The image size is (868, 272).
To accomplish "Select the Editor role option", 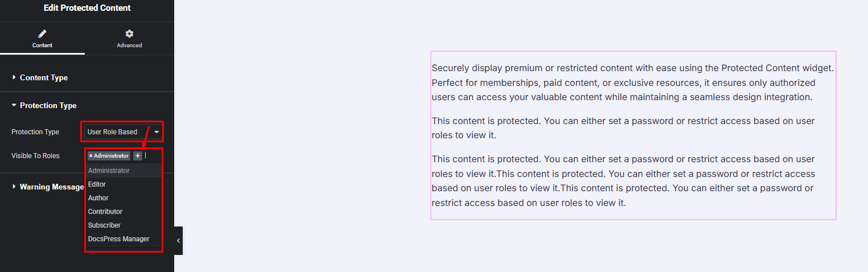I will pyautogui.click(x=97, y=184).
